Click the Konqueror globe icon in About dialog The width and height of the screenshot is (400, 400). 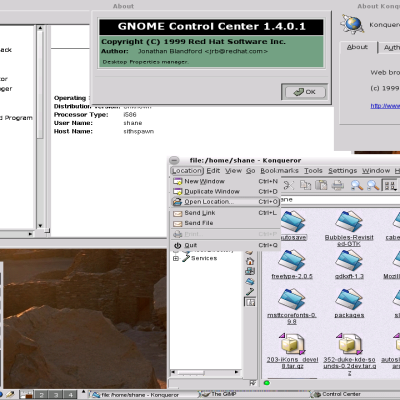(x=352, y=24)
